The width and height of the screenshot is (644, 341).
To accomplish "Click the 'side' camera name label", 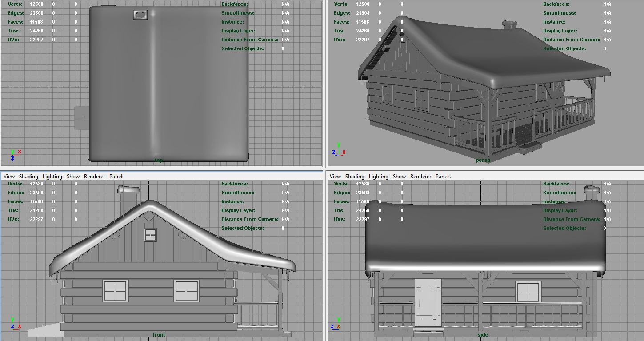I will (x=483, y=335).
